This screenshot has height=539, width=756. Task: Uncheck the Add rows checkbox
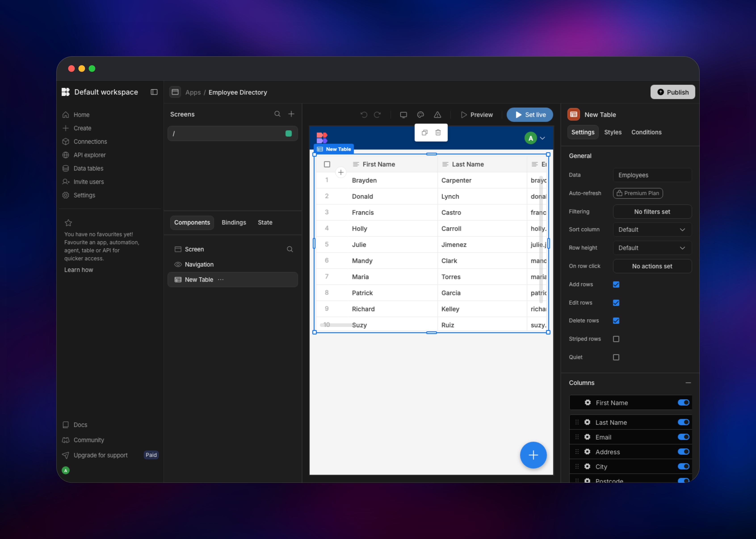coord(616,284)
